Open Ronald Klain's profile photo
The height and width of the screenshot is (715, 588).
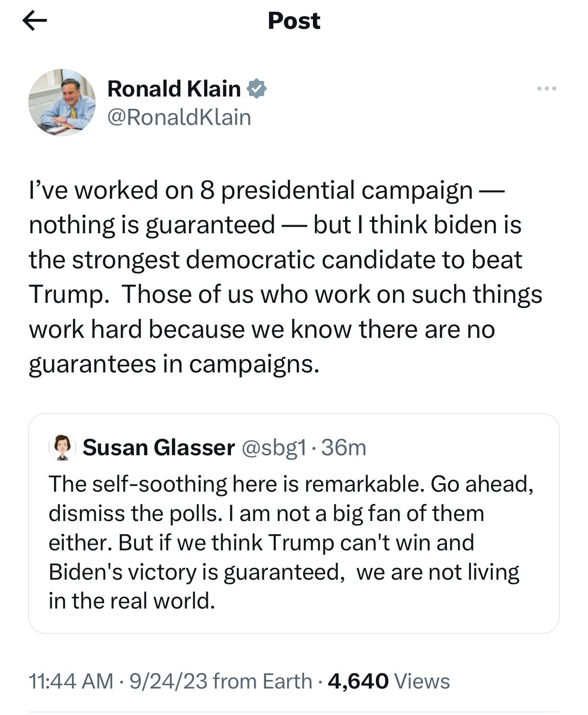(62, 102)
